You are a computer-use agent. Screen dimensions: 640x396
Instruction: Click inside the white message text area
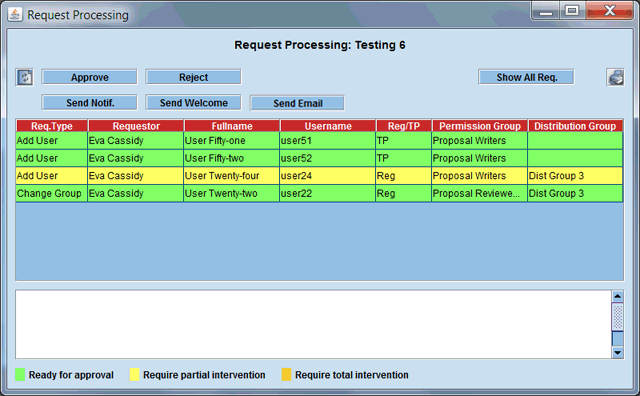[313, 324]
